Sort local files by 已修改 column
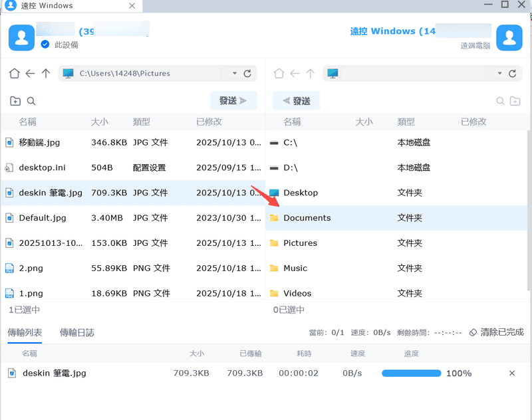Image resolution: width=532 pixels, height=420 pixels. coord(209,122)
